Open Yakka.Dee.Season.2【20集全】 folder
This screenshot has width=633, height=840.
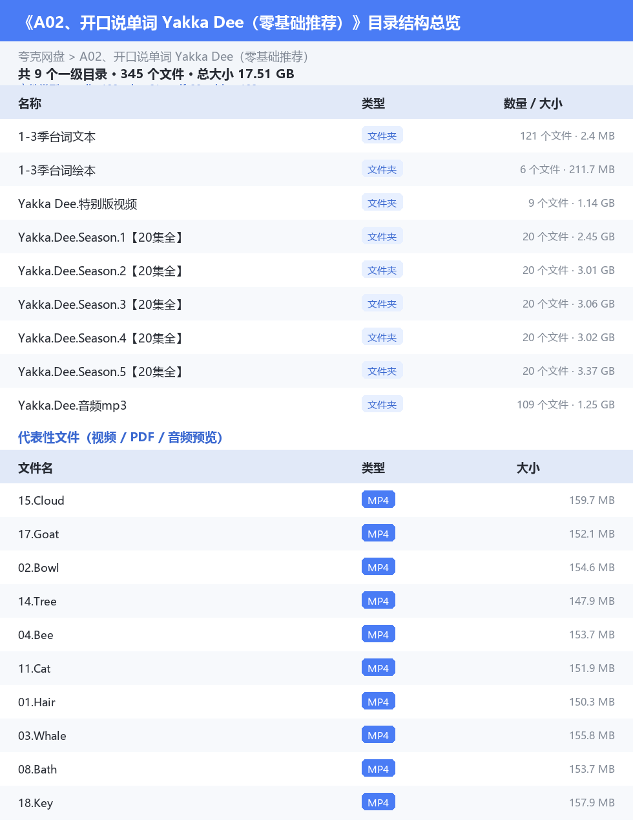[101, 271]
